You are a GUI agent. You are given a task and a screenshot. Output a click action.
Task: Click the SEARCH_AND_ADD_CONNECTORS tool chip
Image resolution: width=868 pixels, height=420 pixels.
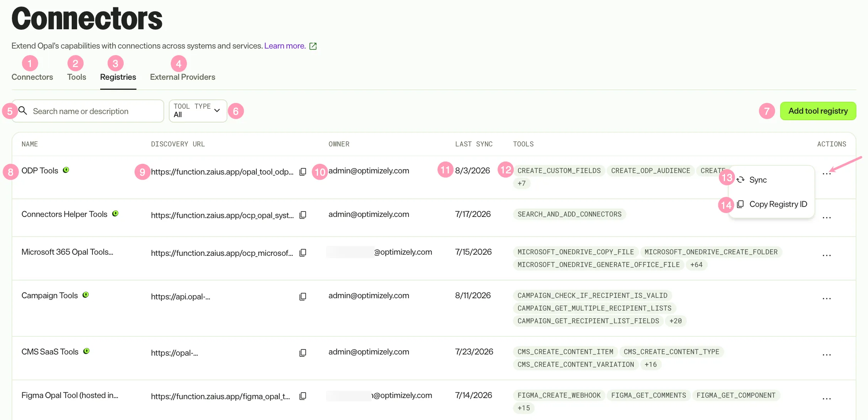[x=569, y=214]
